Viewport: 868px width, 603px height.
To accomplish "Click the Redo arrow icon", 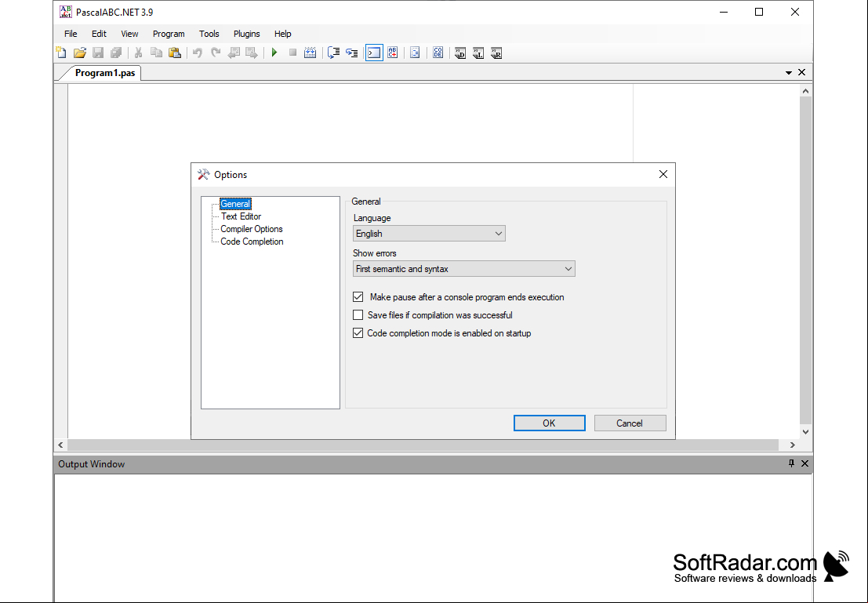I will point(216,53).
